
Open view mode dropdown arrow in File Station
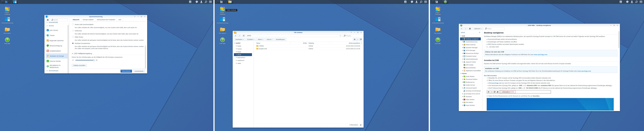tap(358, 39)
